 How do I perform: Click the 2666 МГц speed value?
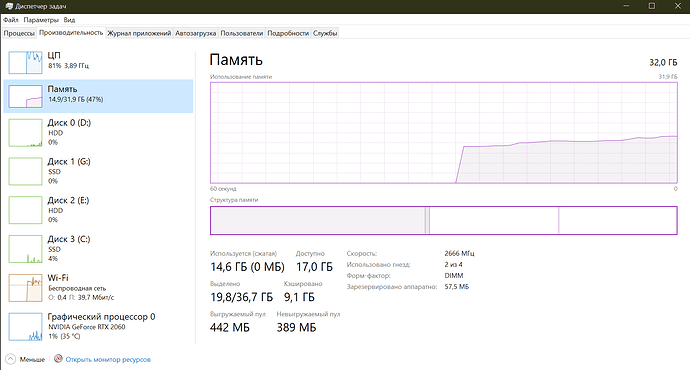459,253
